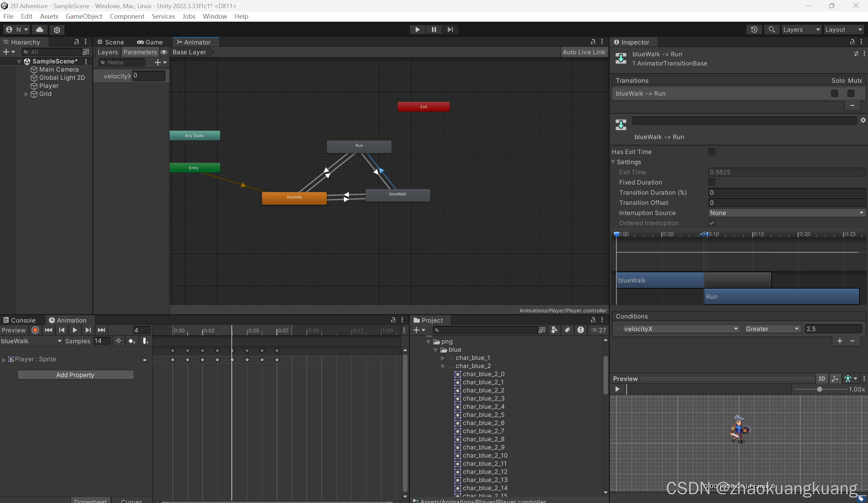
Task: Open the GameObject menu
Action: (x=84, y=16)
